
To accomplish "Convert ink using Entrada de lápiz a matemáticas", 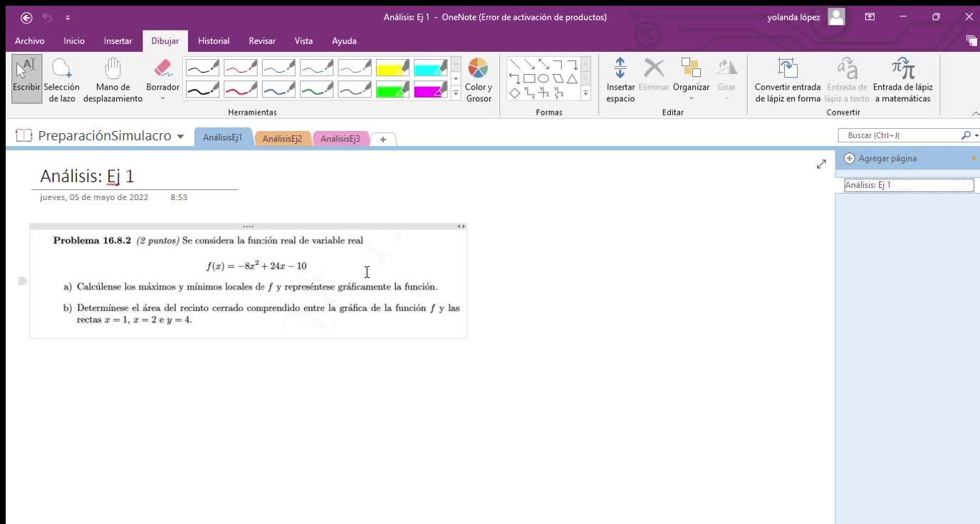I will pos(902,78).
